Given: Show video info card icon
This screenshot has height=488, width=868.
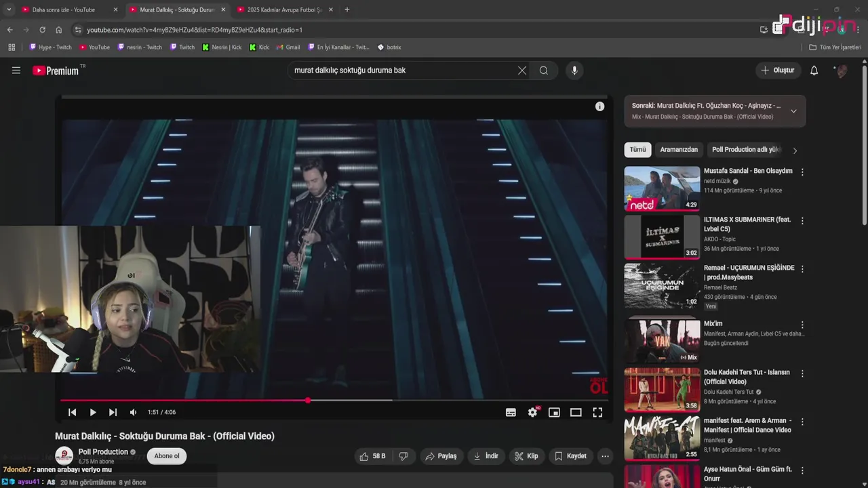Looking at the screenshot, I should pyautogui.click(x=599, y=106).
